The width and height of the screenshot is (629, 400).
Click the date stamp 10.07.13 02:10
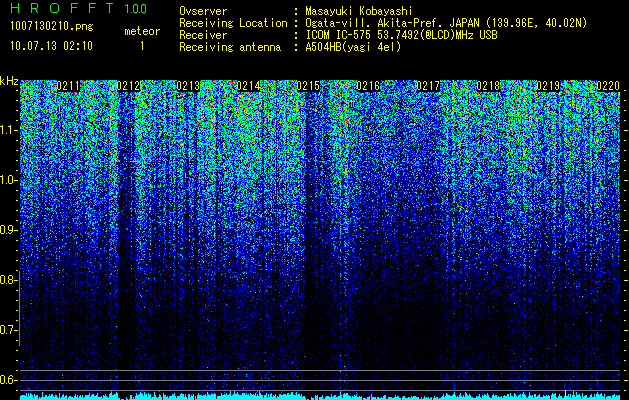click(51, 46)
